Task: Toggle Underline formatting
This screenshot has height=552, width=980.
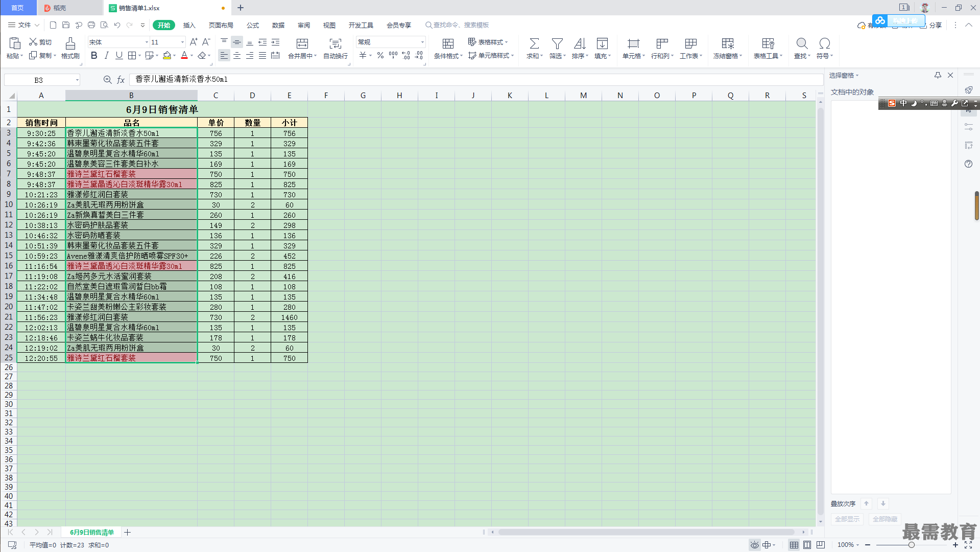Action: [x=119, y=55]
